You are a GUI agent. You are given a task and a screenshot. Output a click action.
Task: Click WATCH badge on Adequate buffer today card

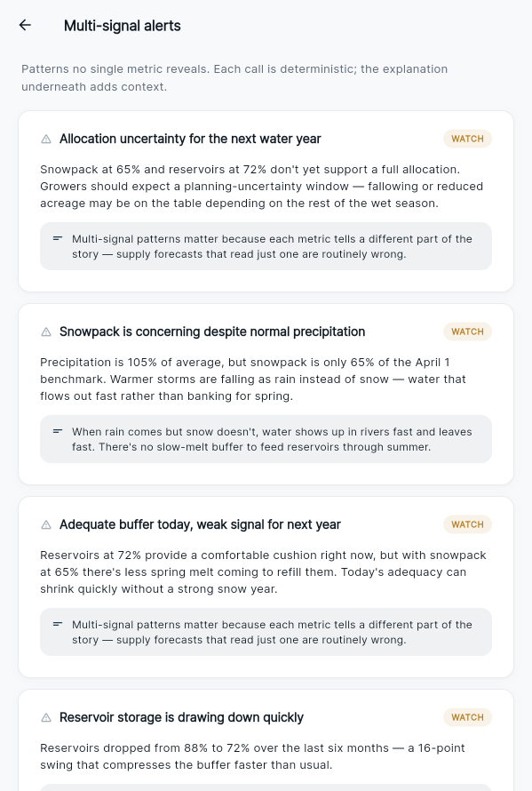467,524
